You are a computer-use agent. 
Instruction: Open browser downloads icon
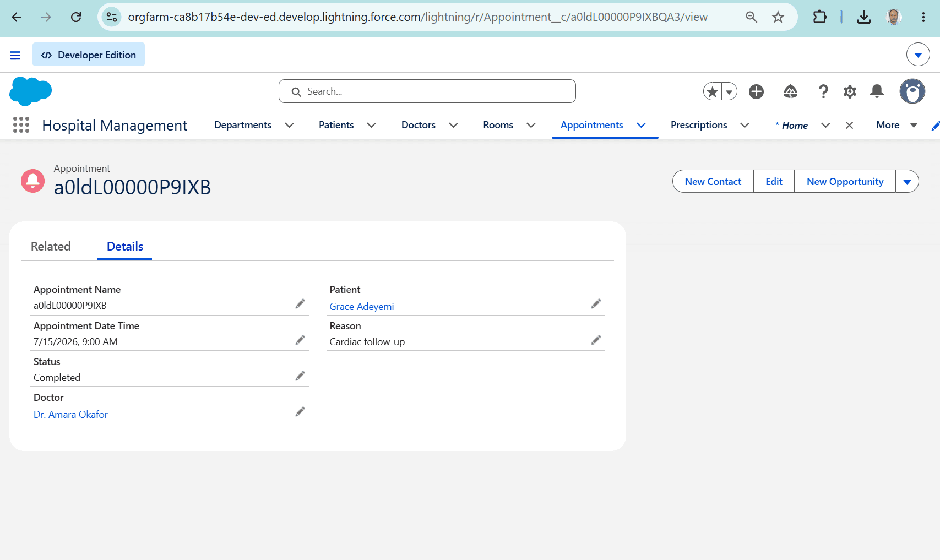[864, 17]
